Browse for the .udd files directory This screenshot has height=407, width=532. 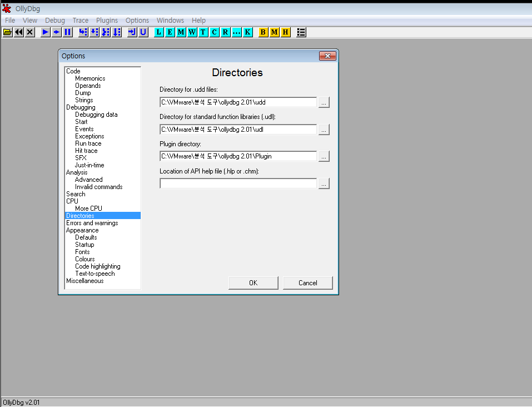324,102
